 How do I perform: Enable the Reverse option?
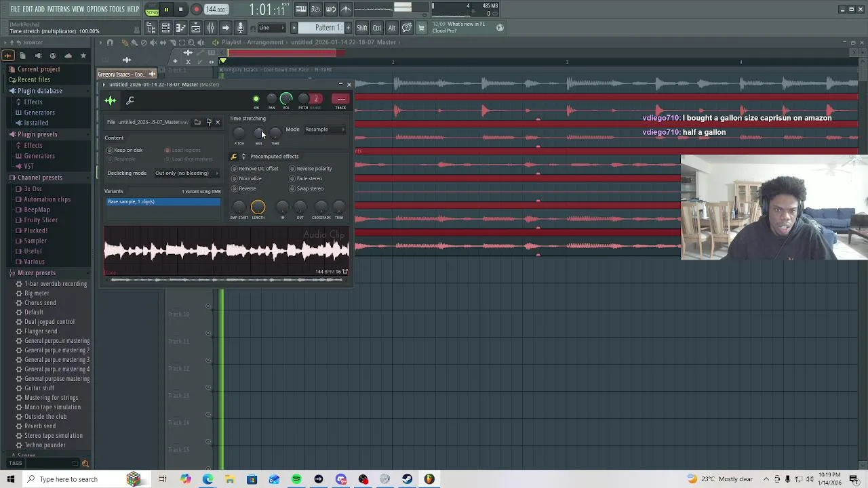(244, 188)
